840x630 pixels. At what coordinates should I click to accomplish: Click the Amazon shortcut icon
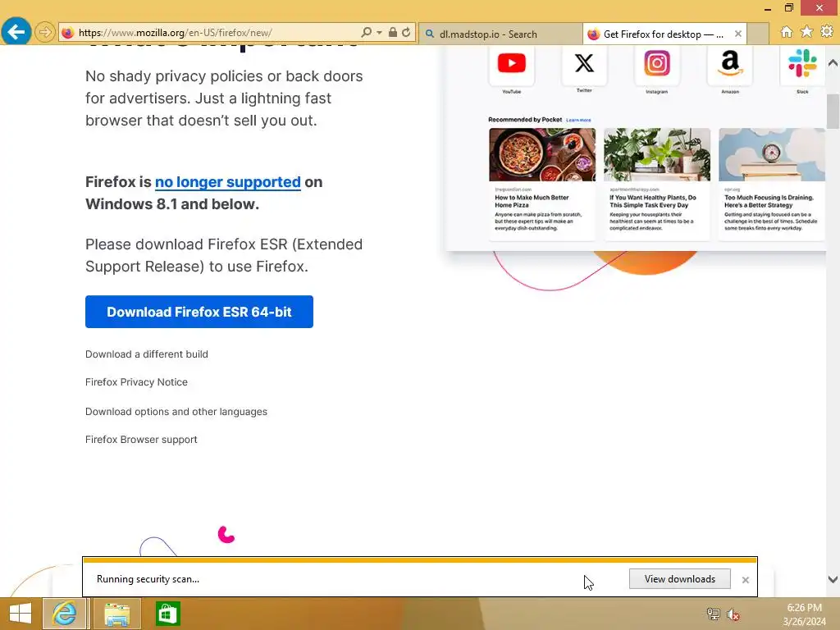tap(729, 64)
